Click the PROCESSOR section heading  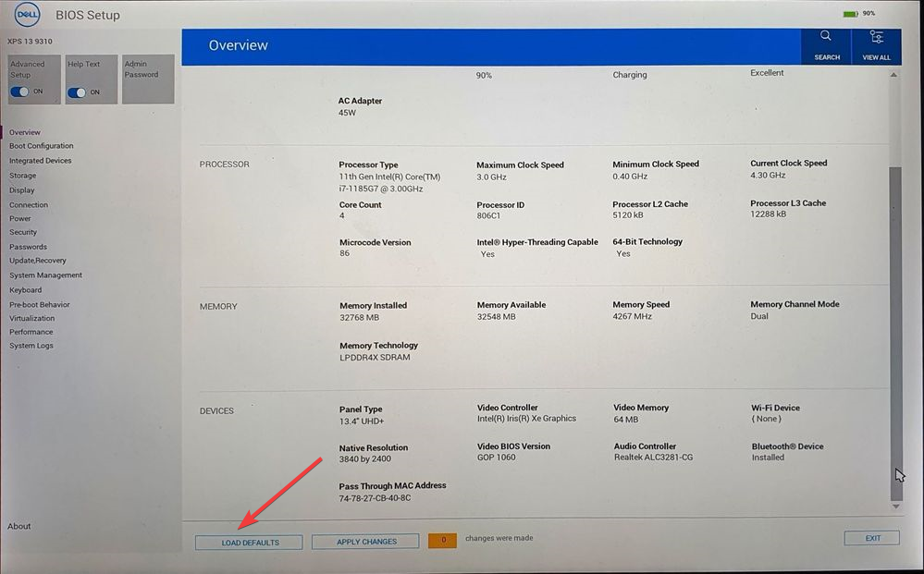click(x=225, y=165)
